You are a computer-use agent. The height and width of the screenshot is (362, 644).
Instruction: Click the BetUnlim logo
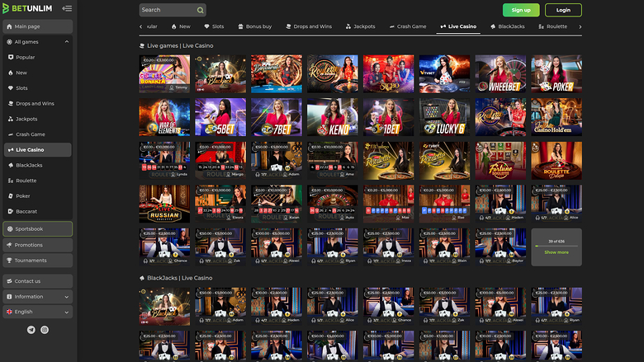(x=27, y=9)
